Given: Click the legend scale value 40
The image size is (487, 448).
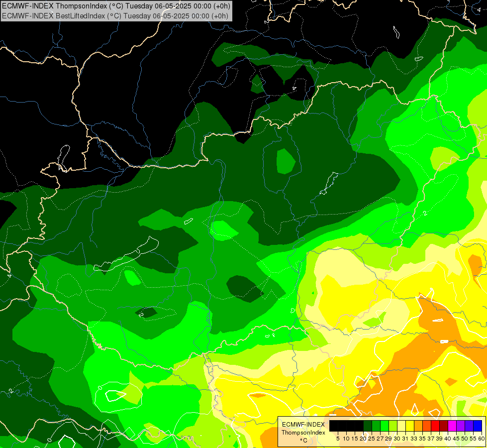Looking at the screenshot, I should click(x=448, y=439).
